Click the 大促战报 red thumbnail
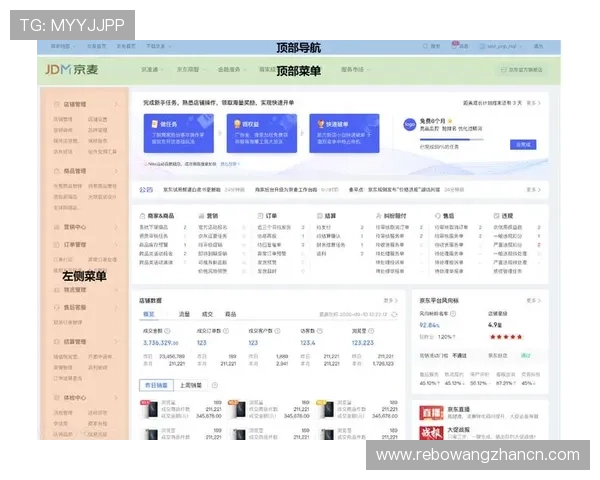600x480 pixels. 431,433
